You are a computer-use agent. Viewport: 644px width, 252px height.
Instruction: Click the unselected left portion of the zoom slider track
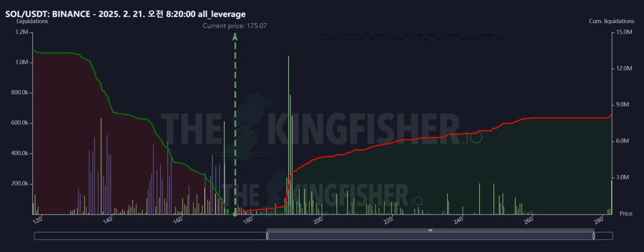click(x=150, y=236)
